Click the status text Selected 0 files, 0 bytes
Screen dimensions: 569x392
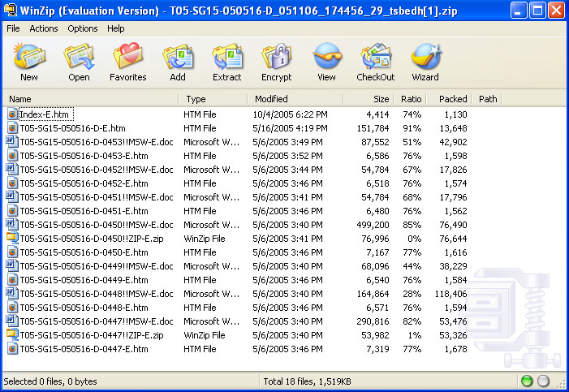(x=50, y=381)
